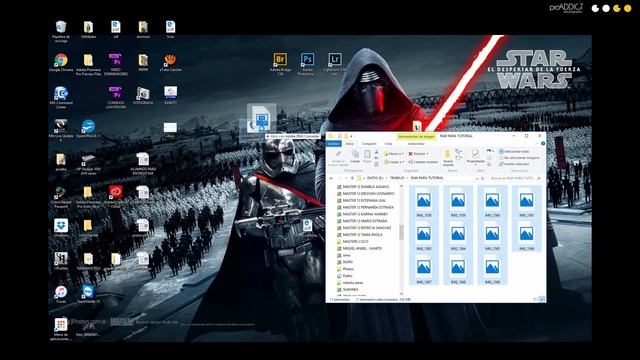Switch to the Inicio ribbon tab

(x=350, y=144)
